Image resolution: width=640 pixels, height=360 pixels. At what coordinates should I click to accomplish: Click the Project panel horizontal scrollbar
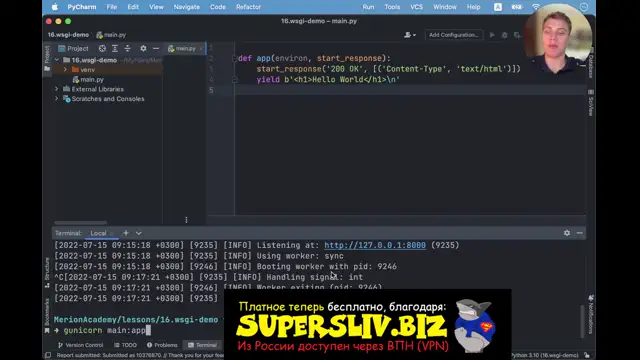[x=80, y=223]
